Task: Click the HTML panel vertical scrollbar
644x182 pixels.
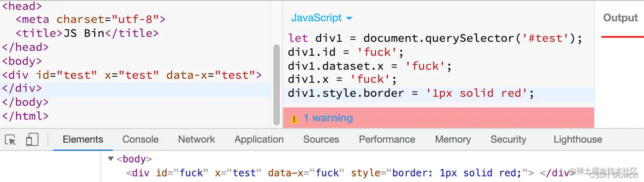Action: (x=276, y=84)
